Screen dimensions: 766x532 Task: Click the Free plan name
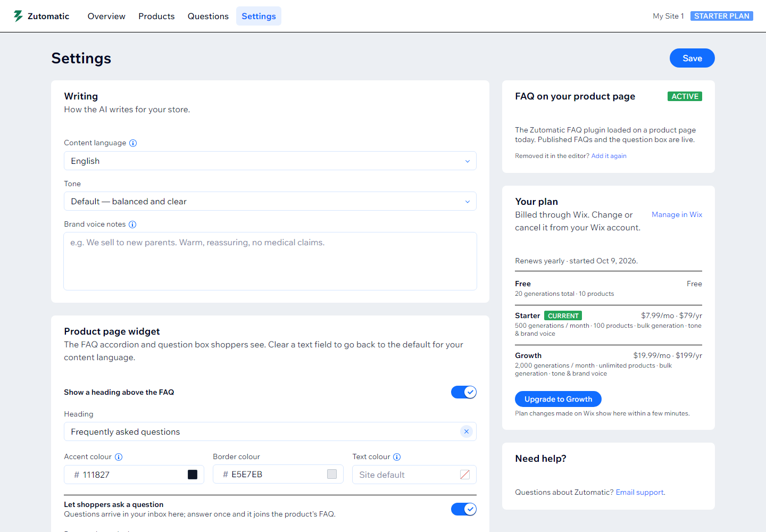coord(523,284)
